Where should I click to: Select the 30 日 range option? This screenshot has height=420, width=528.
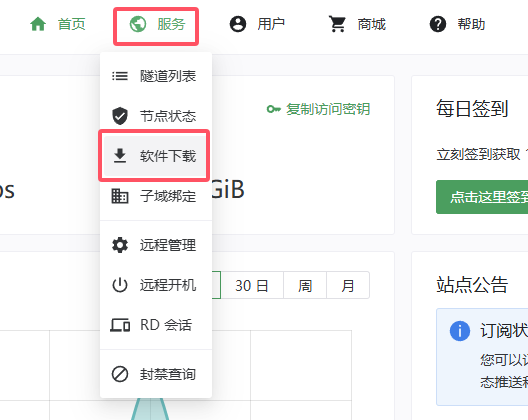(252, 285)
